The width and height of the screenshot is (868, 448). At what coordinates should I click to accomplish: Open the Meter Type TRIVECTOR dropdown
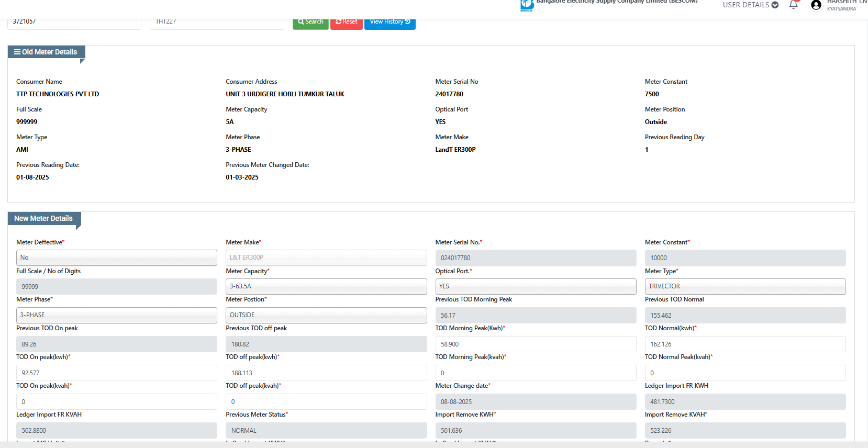(744, 286)
